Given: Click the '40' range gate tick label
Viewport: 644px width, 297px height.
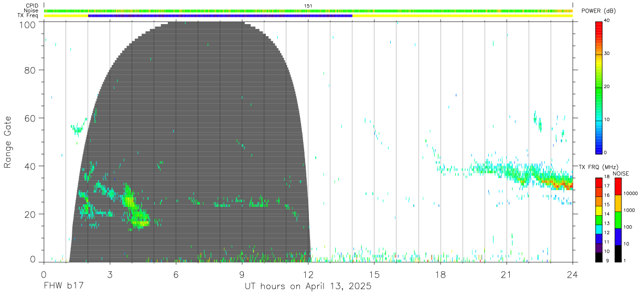Looking at the screenshot, I should pos(31,166).
